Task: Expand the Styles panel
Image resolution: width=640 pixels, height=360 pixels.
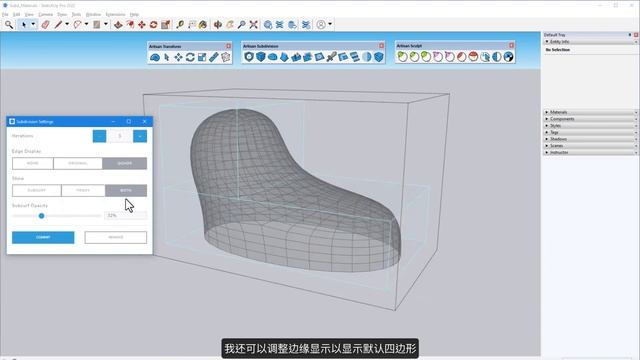Action: click(x=547, y=126)
